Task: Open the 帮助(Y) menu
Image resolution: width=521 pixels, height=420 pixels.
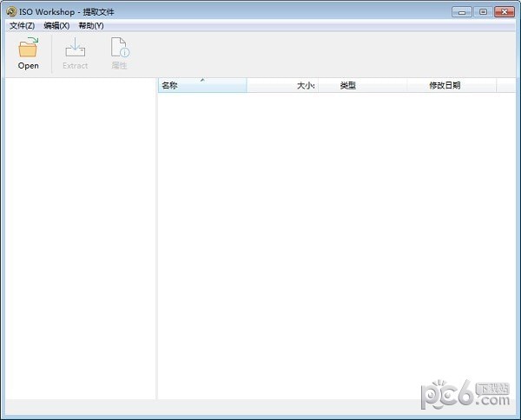Action: pos(91,26)
